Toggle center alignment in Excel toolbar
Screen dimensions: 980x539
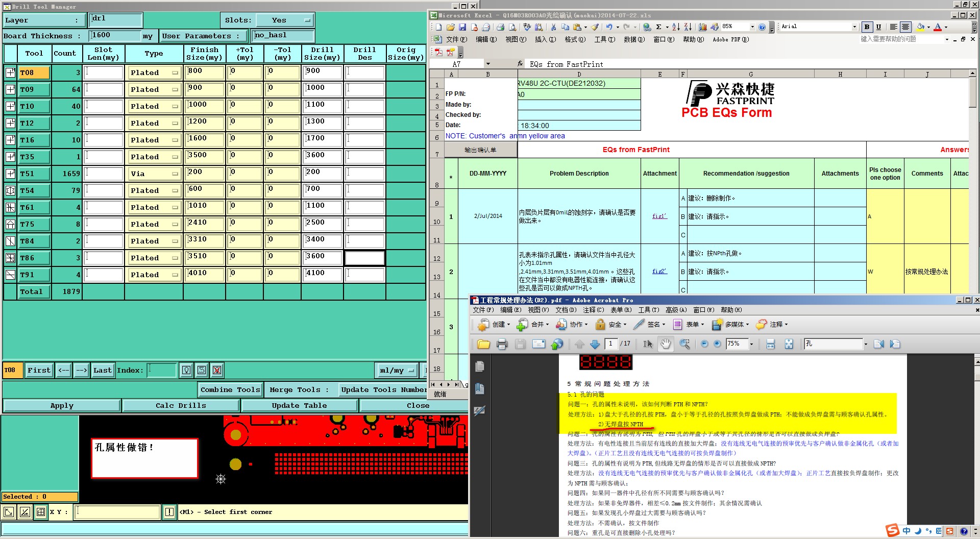(905, 27)
